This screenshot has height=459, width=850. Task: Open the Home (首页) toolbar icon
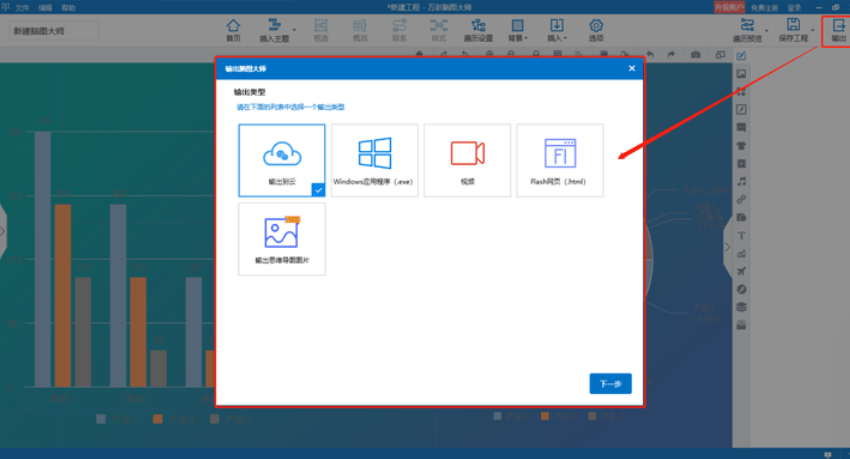pos(233,29)
